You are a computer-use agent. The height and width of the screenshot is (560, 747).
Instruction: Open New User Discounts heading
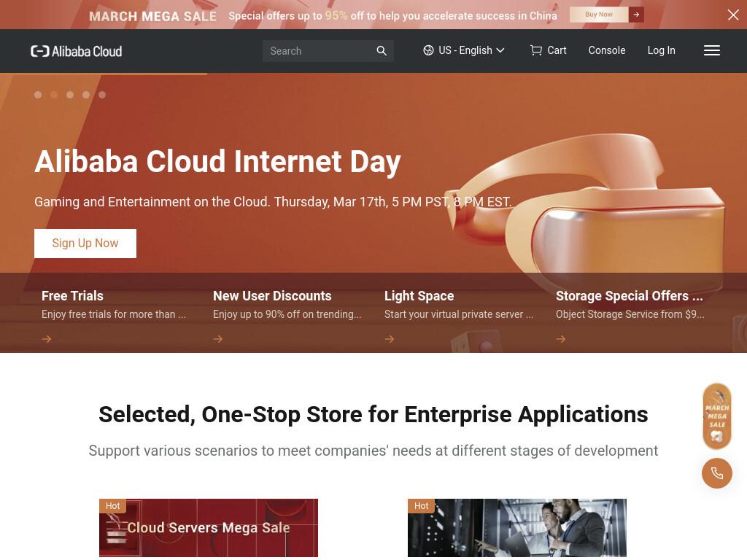[272, 296]
